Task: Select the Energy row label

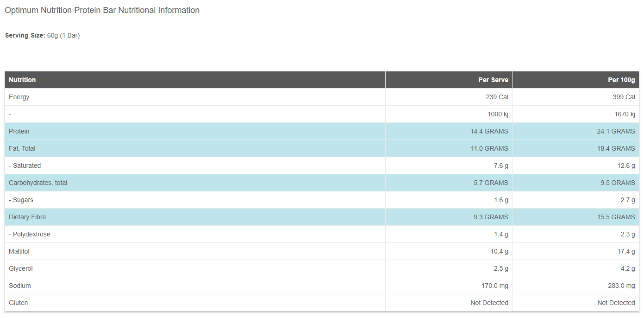Action: [x=19, y=97]
